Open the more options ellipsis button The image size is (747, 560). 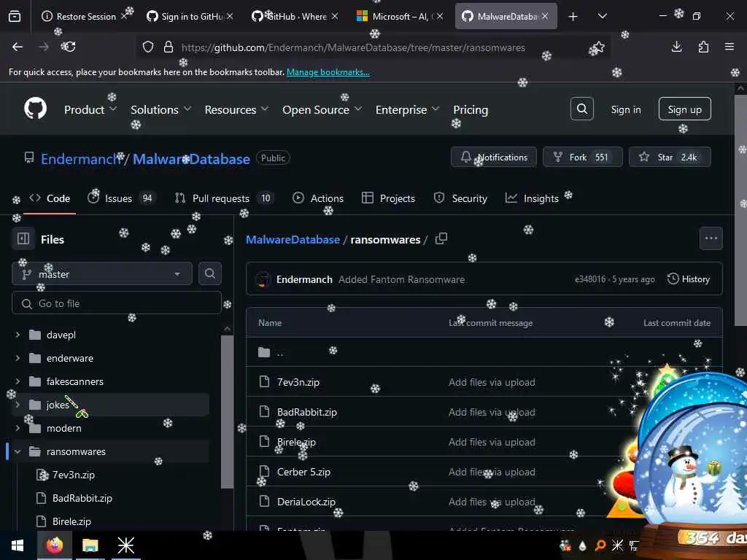coord(711,238)
